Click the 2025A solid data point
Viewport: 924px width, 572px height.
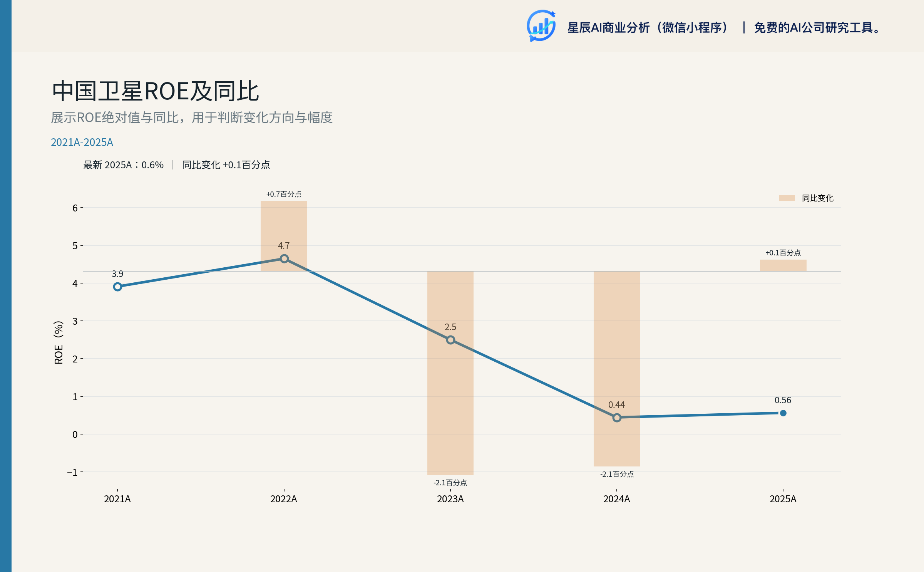(x=783, y=413)
